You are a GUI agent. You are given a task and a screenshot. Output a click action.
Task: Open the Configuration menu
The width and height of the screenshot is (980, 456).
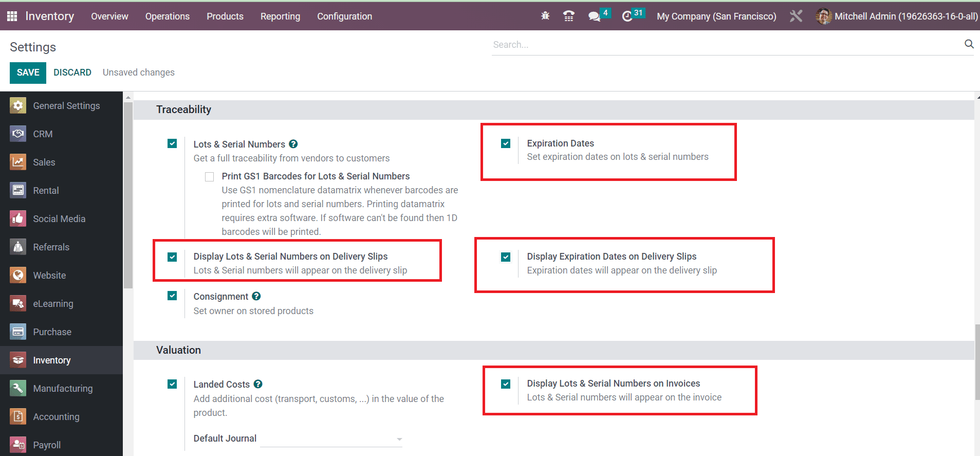pos(344,16)
